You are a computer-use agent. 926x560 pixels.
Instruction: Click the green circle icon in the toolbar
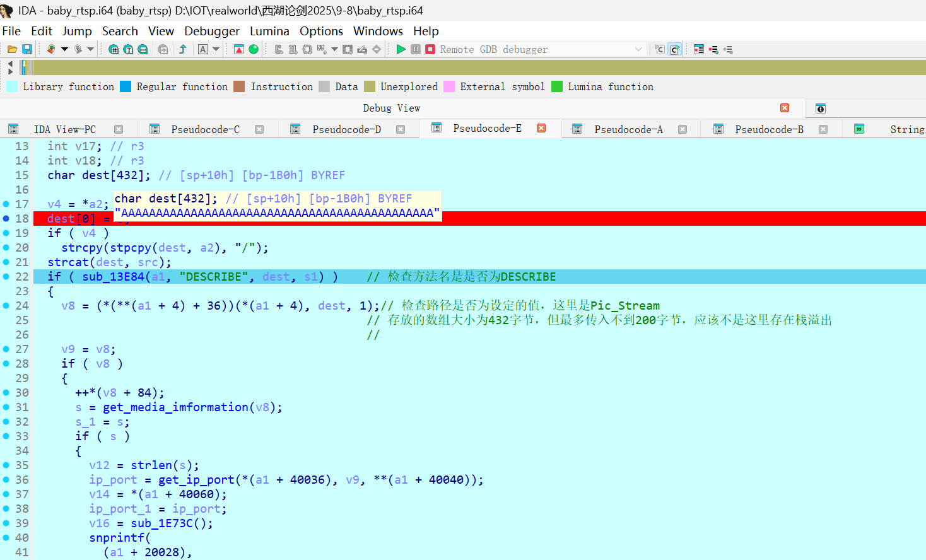(x=254, y=49)
